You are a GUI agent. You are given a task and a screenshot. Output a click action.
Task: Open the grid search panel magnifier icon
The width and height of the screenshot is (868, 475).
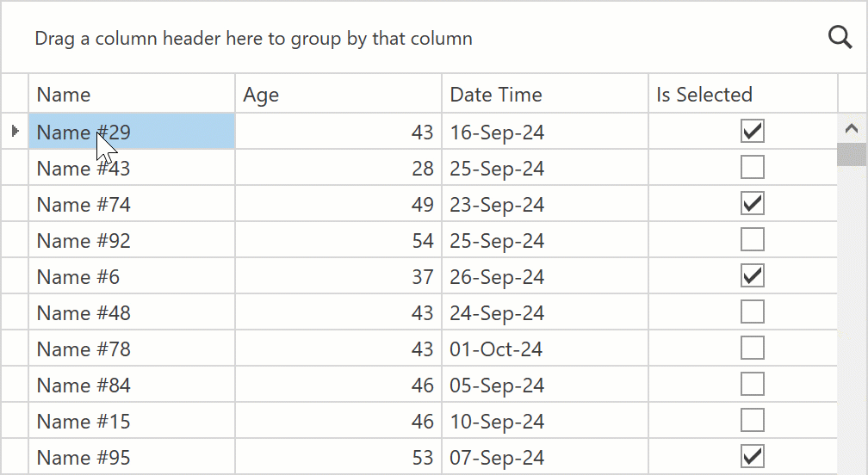(840, 38)
